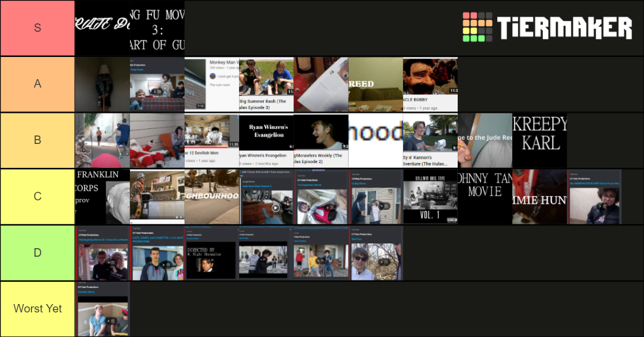
Task: Open the Jude Reed Show Season 2 thumbnail
Action: click(267, 197)
